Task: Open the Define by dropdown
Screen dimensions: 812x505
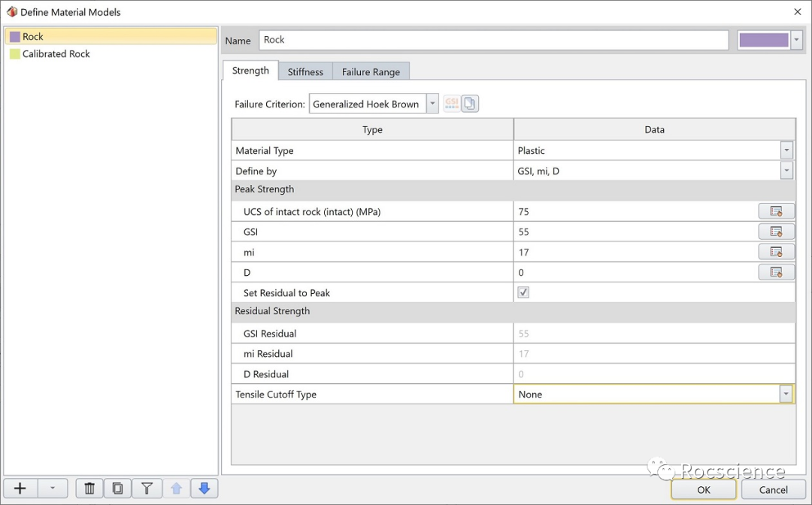Action: pos(786,171)
